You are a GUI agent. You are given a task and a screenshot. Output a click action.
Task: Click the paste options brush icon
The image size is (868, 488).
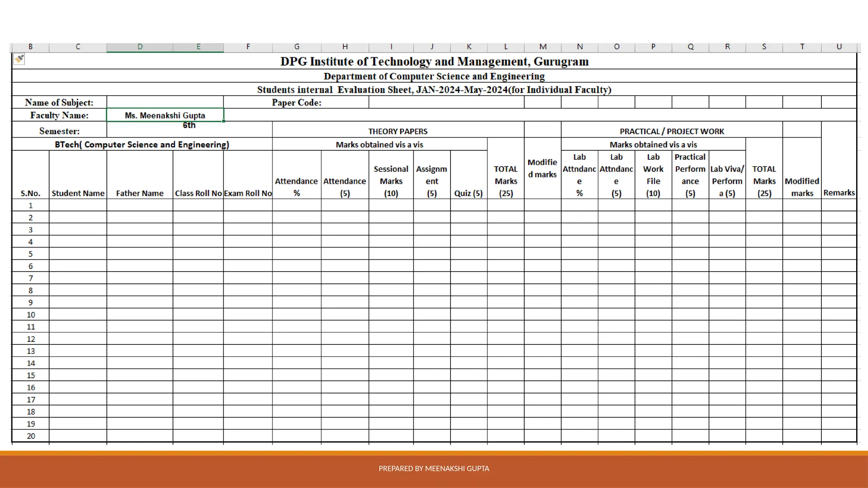click(x=19, y=59)
